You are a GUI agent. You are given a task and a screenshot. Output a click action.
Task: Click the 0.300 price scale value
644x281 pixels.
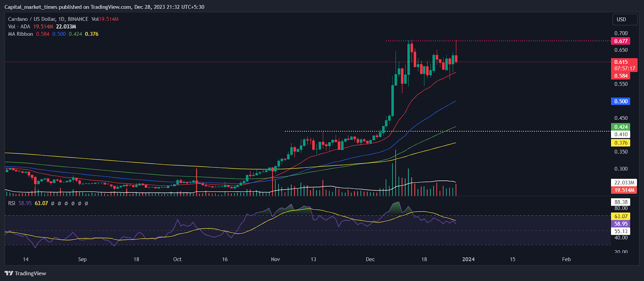(621, 169)
